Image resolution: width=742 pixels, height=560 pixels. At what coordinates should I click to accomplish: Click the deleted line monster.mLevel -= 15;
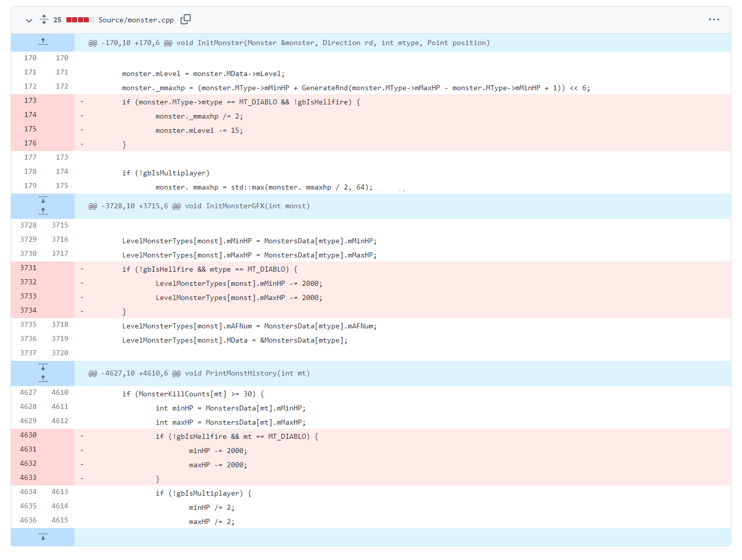pos(199,130)
